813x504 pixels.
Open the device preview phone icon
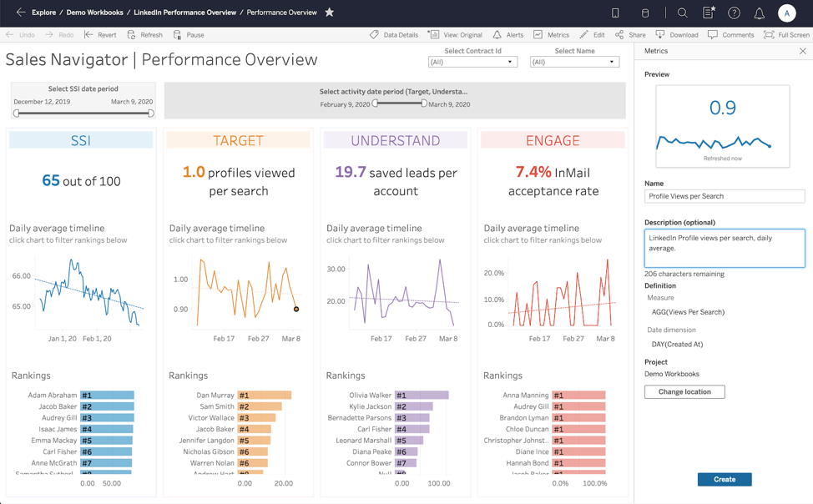[x=615, y=13]
